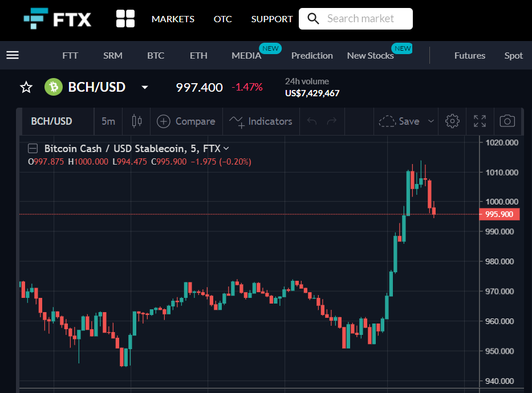Screen dimensions: 532x393
Task: Open the BCH/USD market dropdown arrow
Action: pos(145,87)
